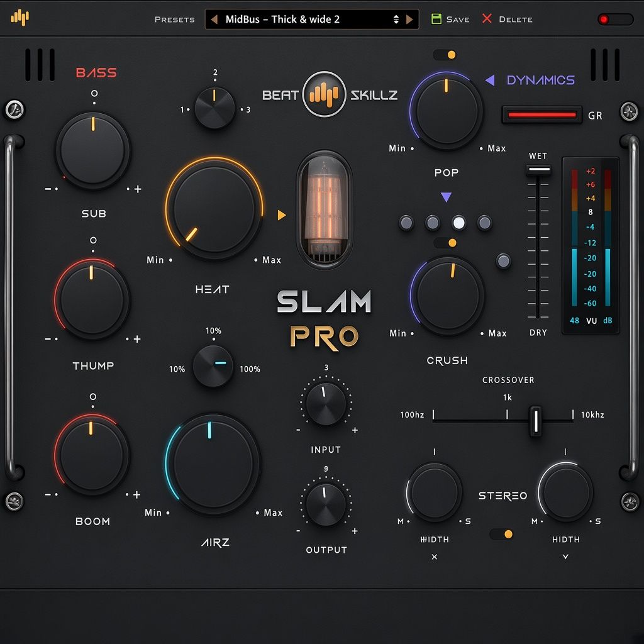Click the left stereo WIDTH knob
Viewport: 644px width, 644px height.
click(x=435, y=492)
